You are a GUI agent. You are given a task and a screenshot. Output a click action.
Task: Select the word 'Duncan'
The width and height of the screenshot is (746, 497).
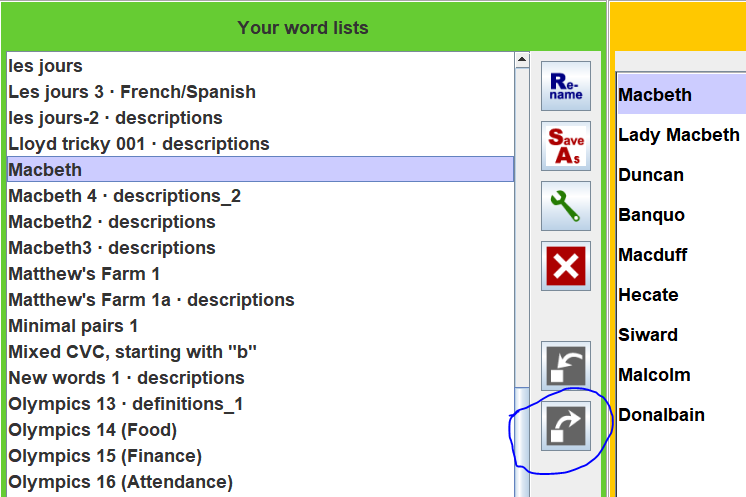682,175
